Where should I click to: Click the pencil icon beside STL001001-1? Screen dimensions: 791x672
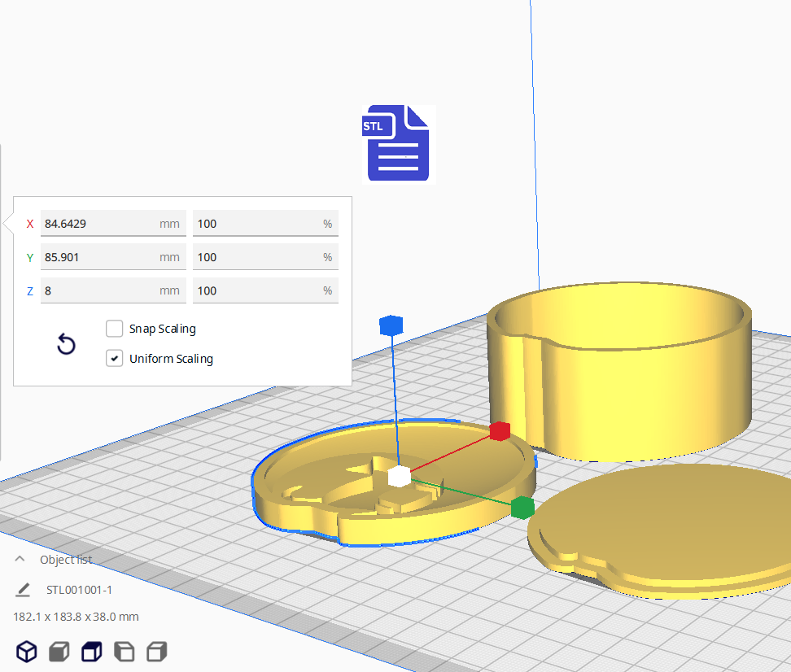tap(23, 589)
